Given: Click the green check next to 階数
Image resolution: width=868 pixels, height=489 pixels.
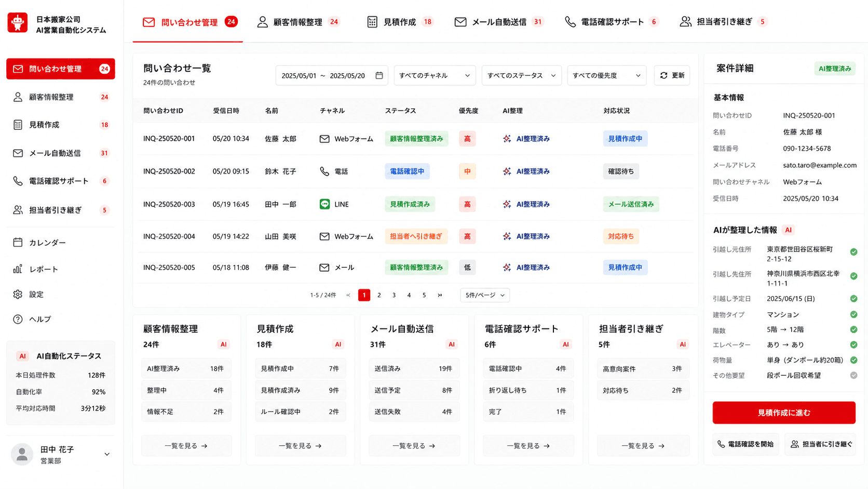Looking at the screenshot, I should [x=853, y=329].
